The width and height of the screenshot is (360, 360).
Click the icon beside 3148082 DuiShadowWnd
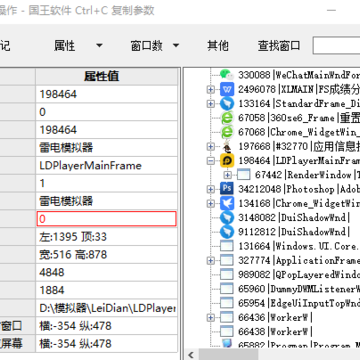[x=227, y=218]
